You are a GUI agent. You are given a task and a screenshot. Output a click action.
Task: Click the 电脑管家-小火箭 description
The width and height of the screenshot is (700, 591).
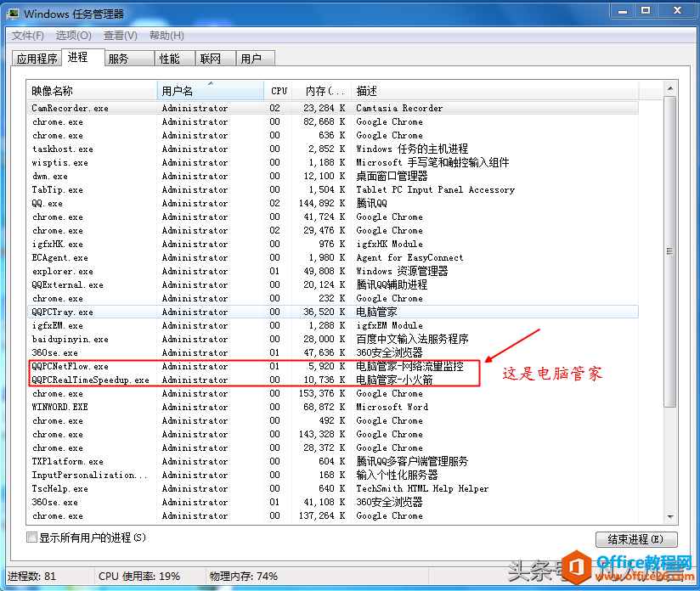pos(394,380)
